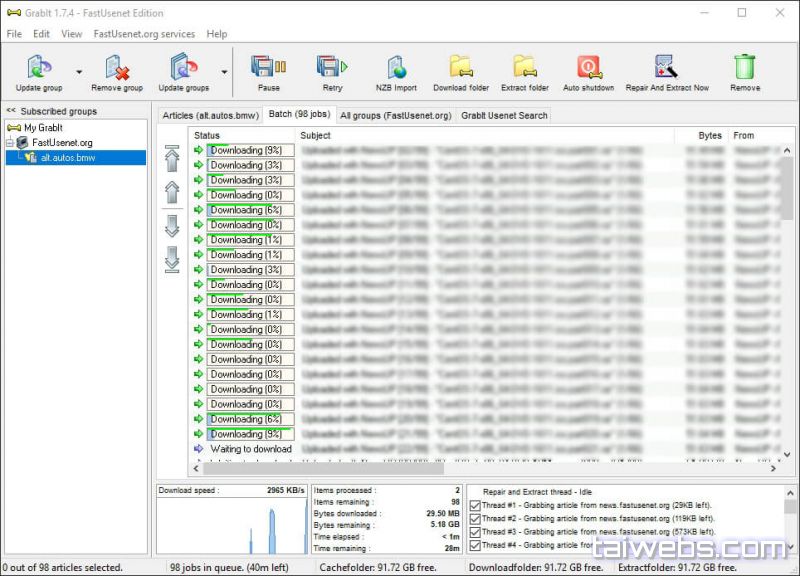Image resolution: width=800 pixels, height=576 pixels.
Task: Toggle the Thread #1 checkbox
Action: coord(475,506)
